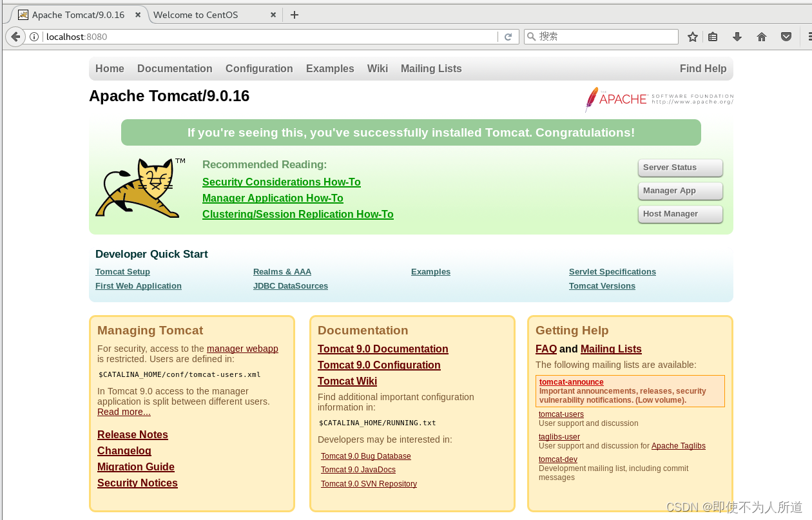Open Security Considerations How-To link
This screenshot has height=520, width=812.
[282, 182]
